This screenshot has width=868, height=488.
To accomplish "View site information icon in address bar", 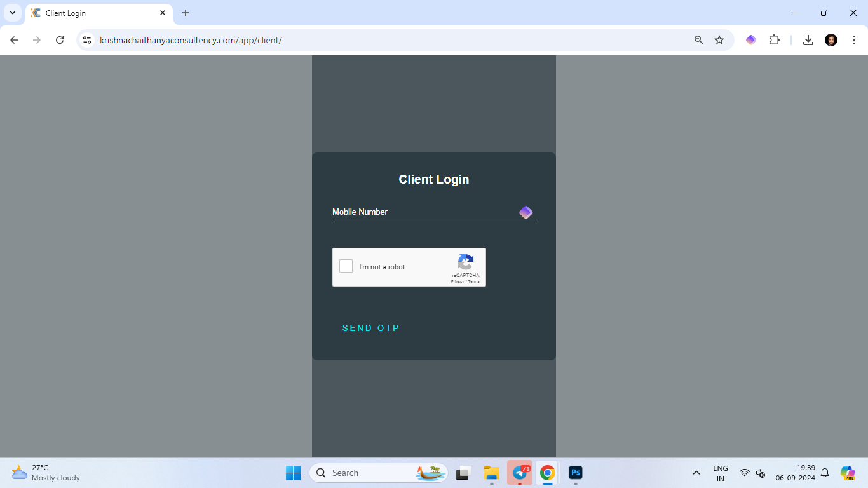I will point(87,40).
